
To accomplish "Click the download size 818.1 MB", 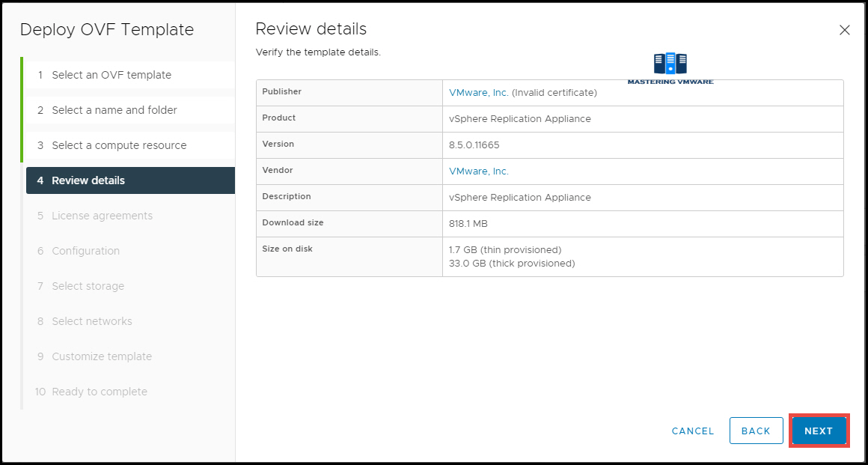I will pos(468,224).
